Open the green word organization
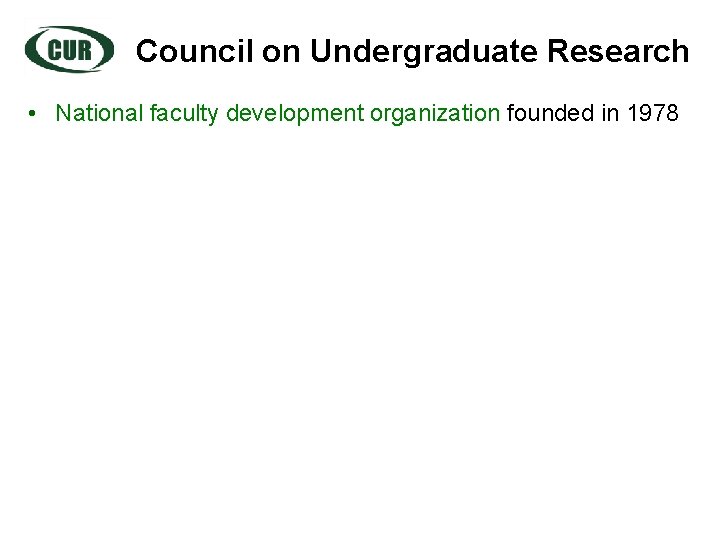 tap(435, 114)
